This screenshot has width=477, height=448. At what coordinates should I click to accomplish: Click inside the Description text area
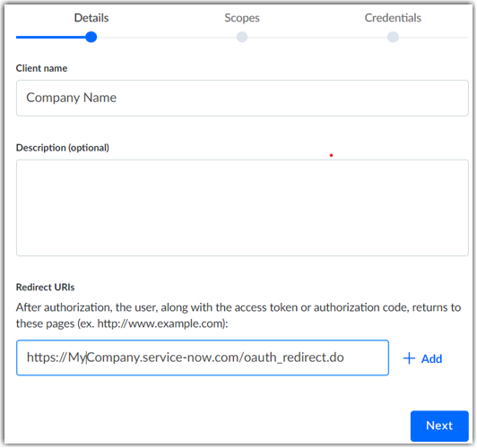click(x=242, y=208)
